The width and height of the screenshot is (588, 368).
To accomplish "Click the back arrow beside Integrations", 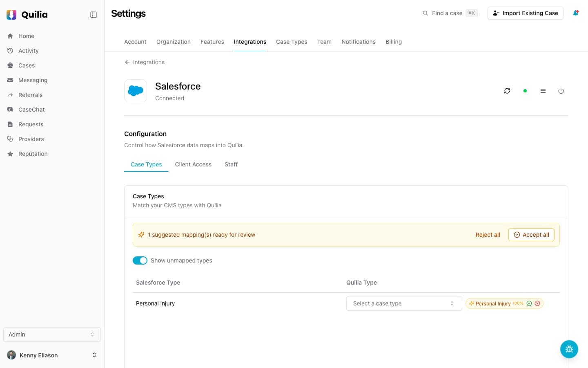I will tap(127, 62).
